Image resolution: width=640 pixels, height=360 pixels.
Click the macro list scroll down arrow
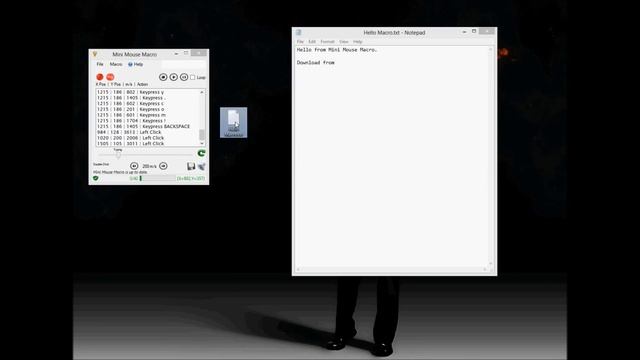click(x=202, y=144)
